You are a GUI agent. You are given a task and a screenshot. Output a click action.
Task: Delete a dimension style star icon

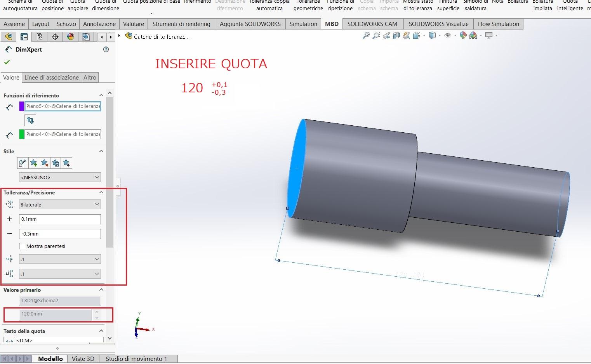click(45, 163)
